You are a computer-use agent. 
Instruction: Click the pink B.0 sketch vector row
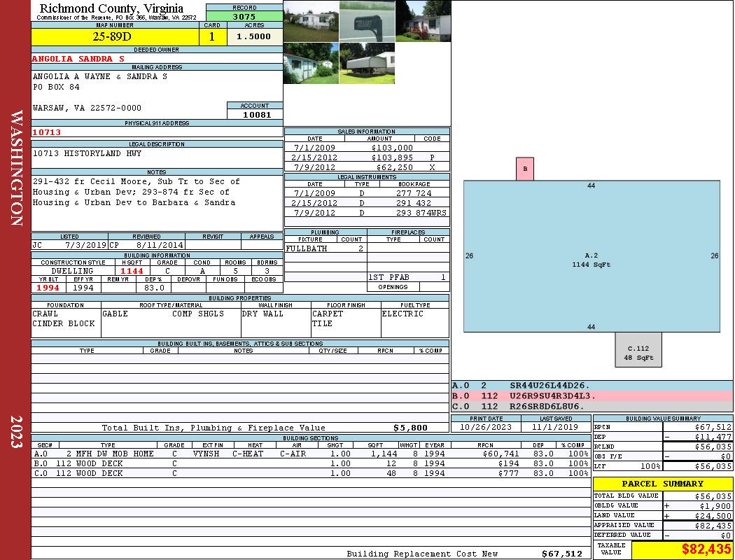click(x=591, y=395)
